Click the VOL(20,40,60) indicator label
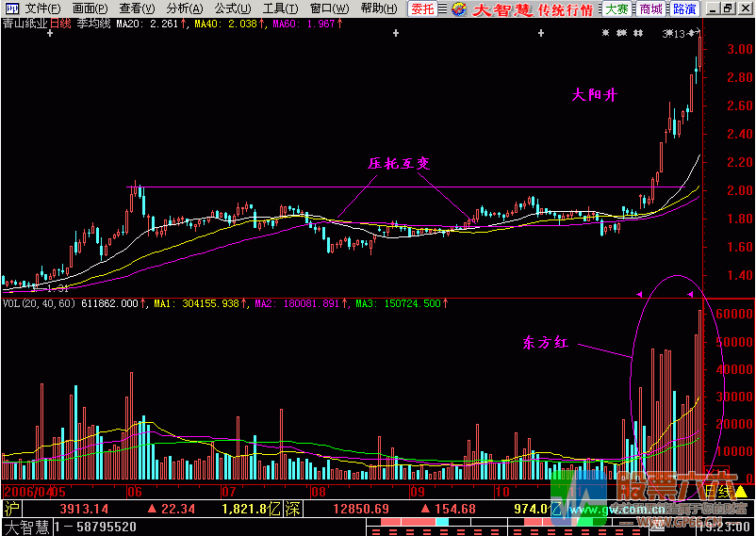Screen dimensions: 756x536 tap(40, 304)
